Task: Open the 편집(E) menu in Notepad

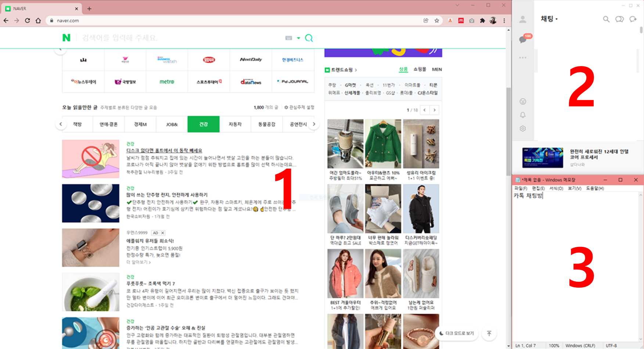Action: (539, 188)
